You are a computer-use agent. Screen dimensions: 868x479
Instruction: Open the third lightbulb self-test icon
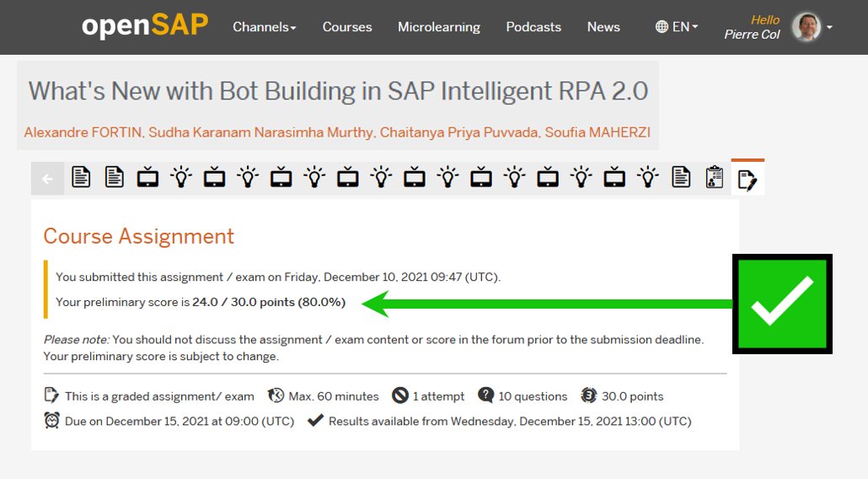tap(314, 177)
